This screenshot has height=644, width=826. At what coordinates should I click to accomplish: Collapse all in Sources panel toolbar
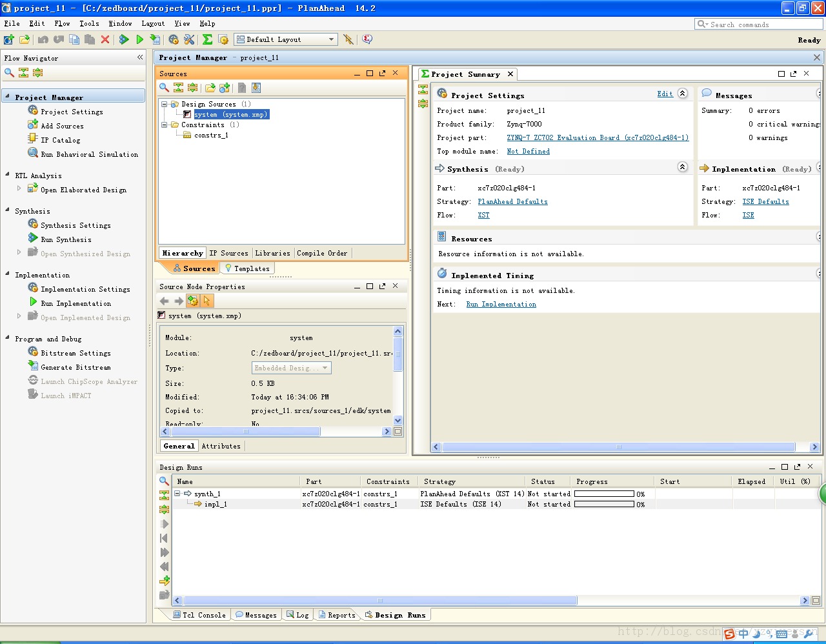[179, 88]
